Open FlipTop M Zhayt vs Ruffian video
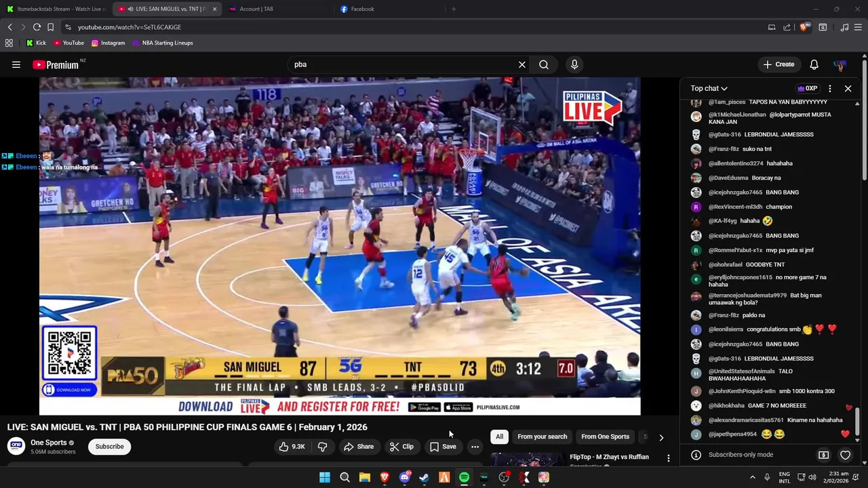The height and width of the screenshot is (488, 868). click(609, 457)
